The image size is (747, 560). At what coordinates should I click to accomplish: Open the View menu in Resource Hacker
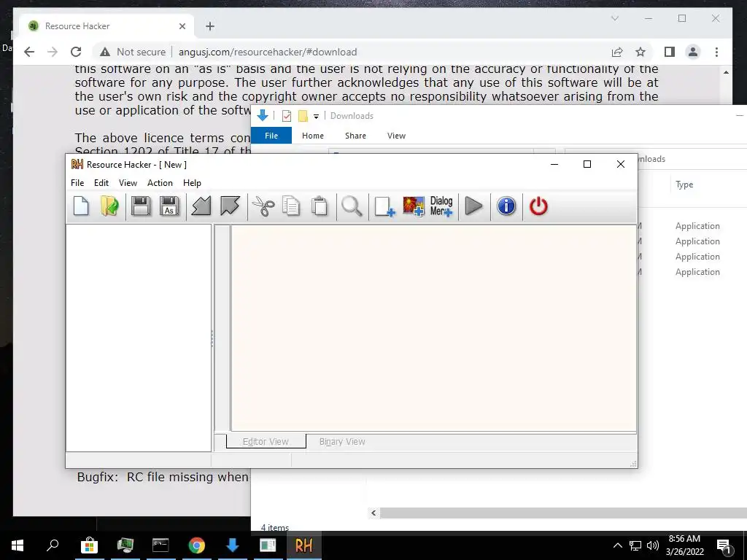128,183
